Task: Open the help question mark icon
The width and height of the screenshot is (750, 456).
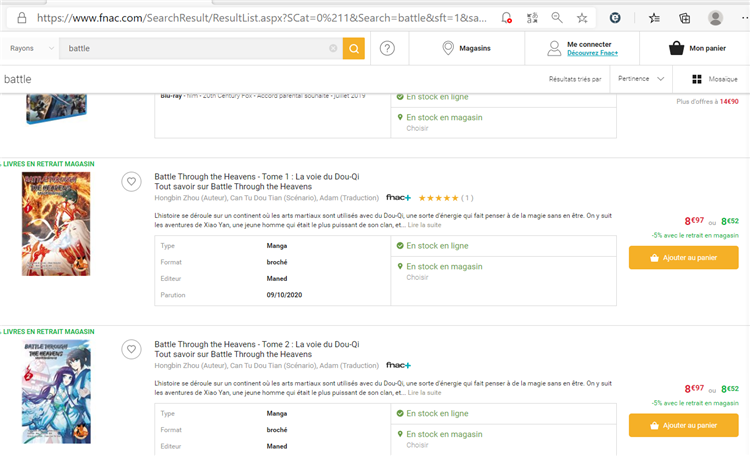Action: click(387, 48)
